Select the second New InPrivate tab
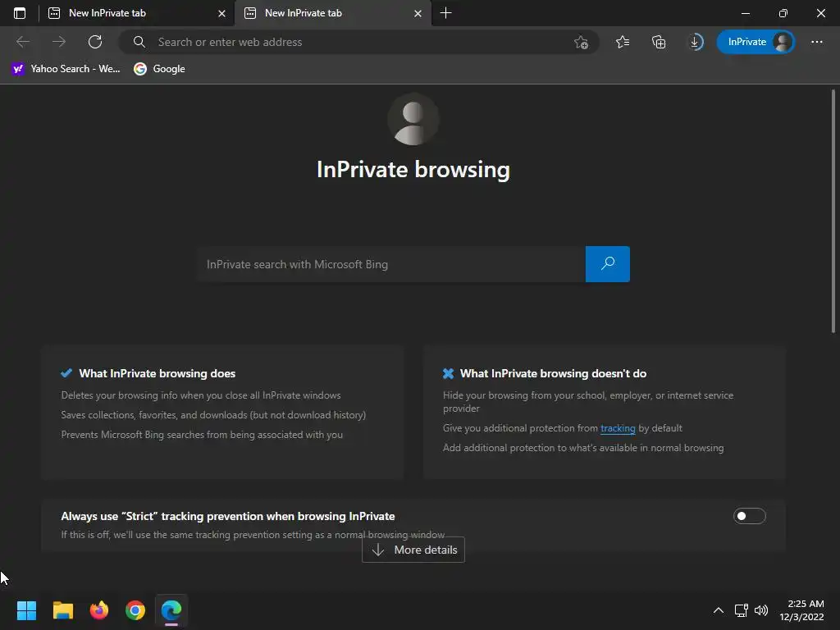The height and width of the screenshot is (630, 840). tap(332, 13)
